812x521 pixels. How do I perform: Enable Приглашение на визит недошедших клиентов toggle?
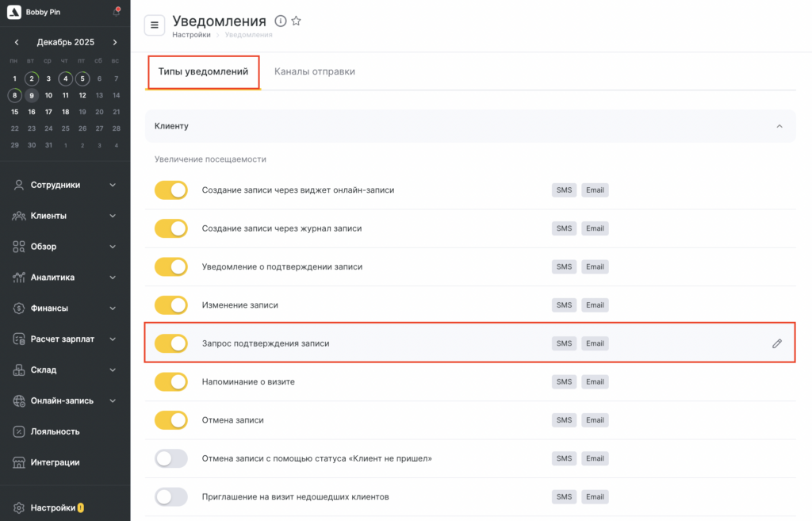coord(171,497)
